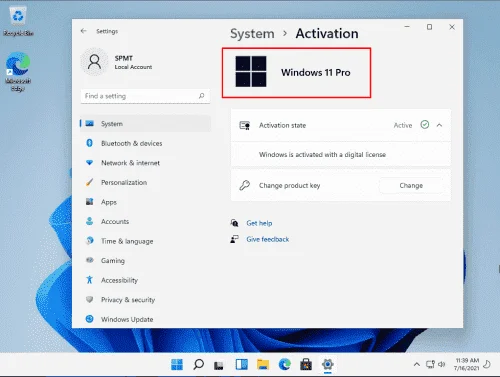
Task: Click the volume speaker icon in tray
Action: pyautogui.click(x=442, y=364)
